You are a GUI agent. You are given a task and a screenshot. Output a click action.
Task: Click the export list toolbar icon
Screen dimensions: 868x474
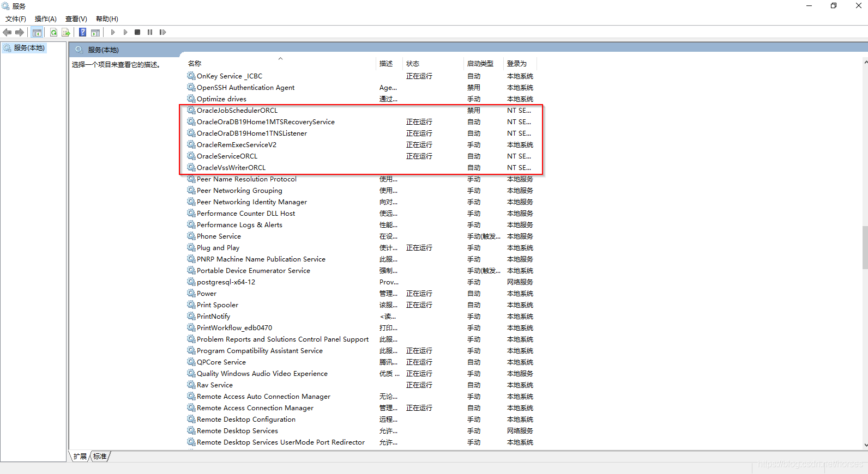click(x=66, y=33)
